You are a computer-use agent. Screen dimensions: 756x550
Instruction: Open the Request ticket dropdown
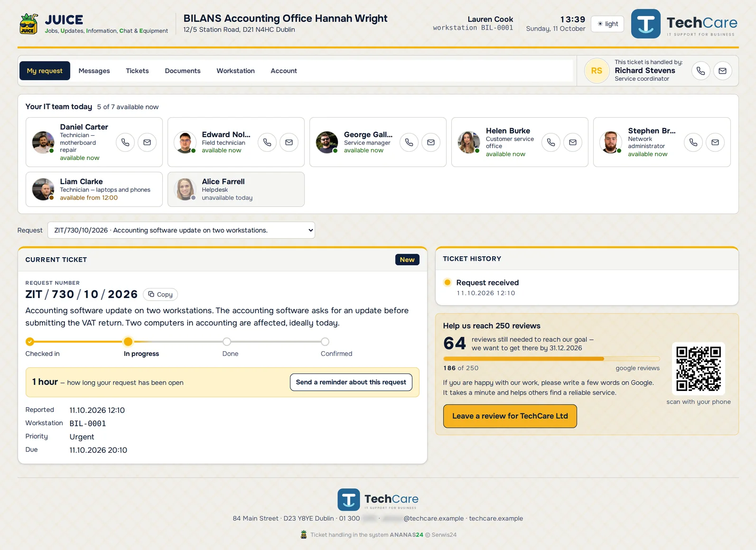(x=181, y=230)
